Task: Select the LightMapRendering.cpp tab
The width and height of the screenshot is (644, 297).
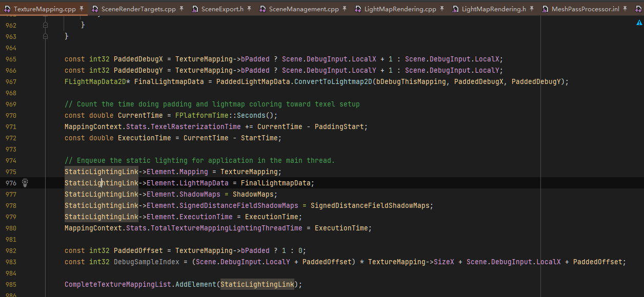Action: coord(400,9)
